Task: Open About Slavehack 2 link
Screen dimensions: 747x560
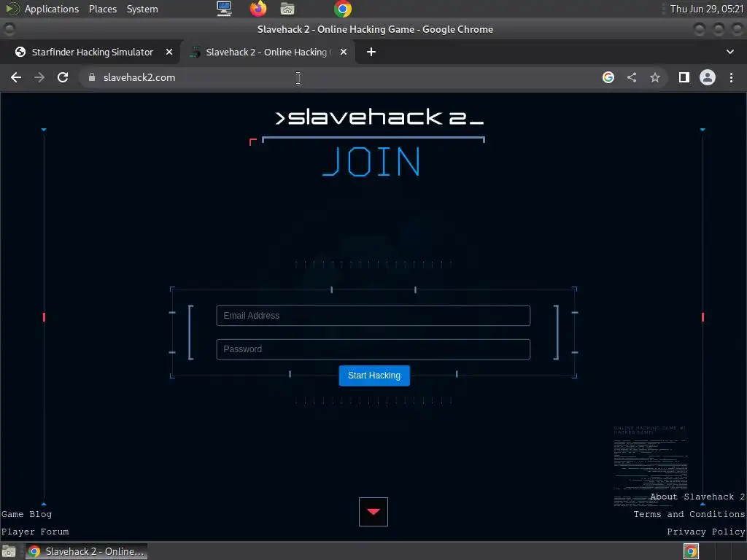Action: [697, 497]
